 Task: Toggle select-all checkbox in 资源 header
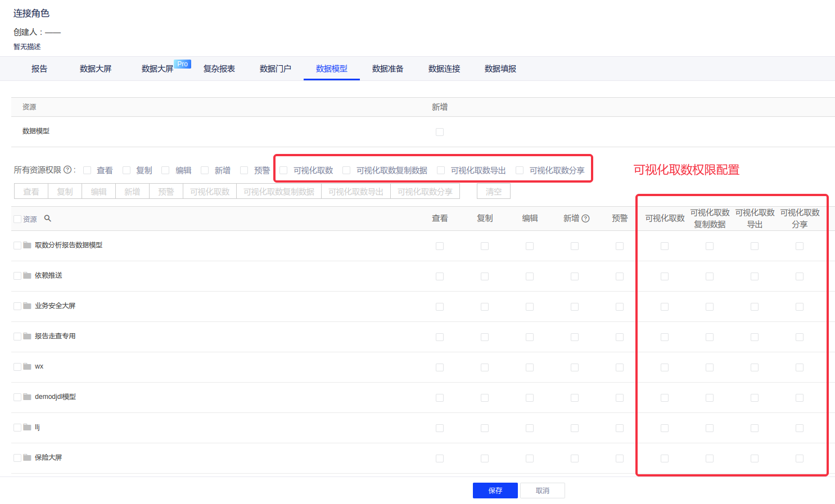coord(17,219)
